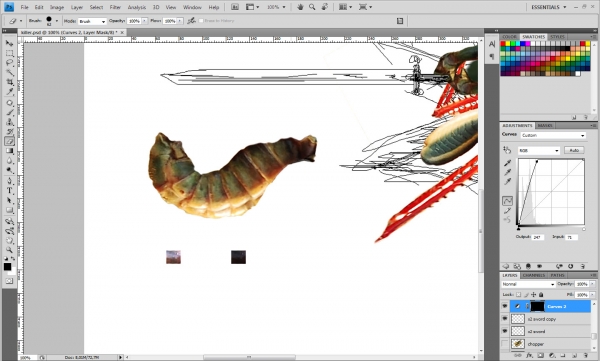
Task: Open the ESSENTIALS workspace dropdown
Action: [548, 7]
